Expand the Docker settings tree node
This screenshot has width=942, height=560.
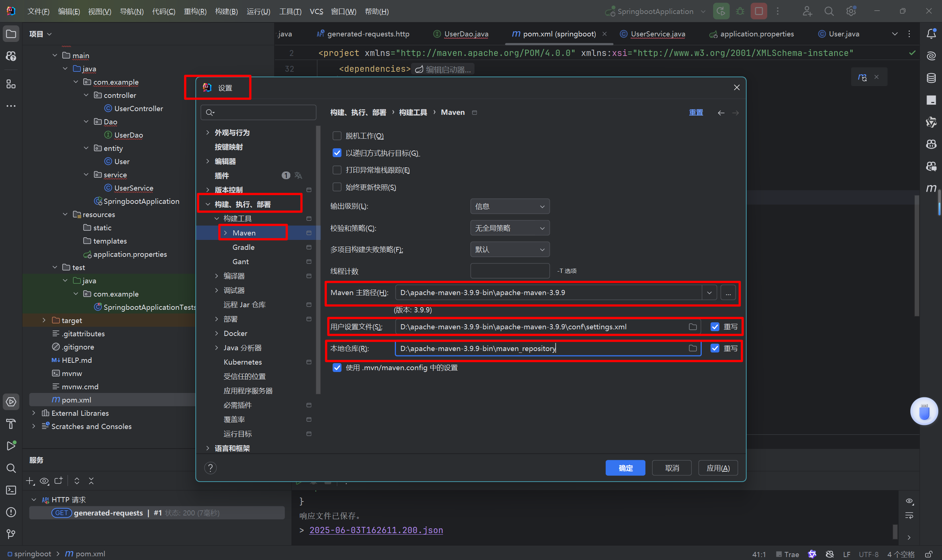[217, 333]
